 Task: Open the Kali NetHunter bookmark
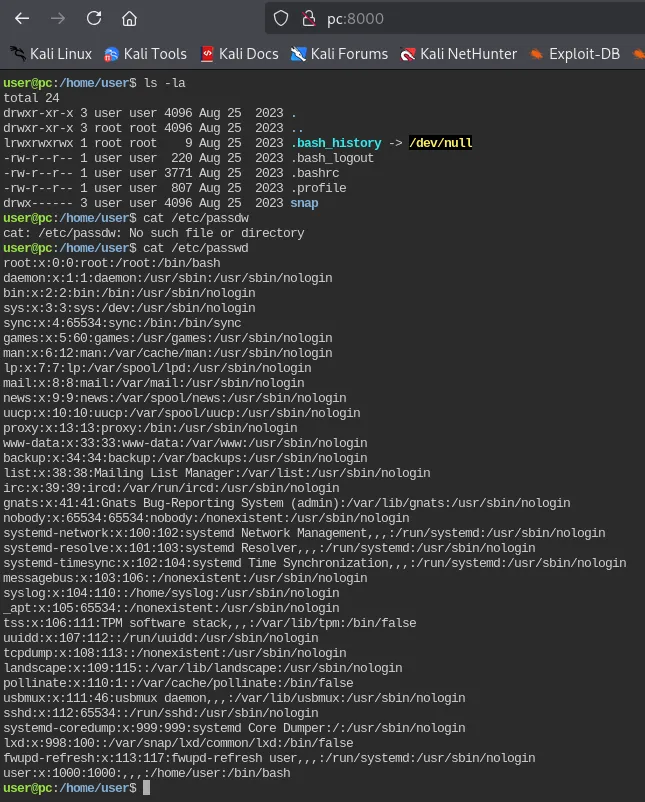click(458, 54)
